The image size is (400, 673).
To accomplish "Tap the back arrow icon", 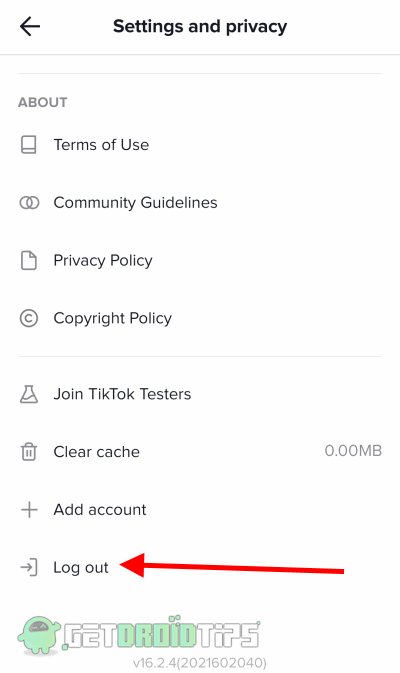I will click(30, 27).
